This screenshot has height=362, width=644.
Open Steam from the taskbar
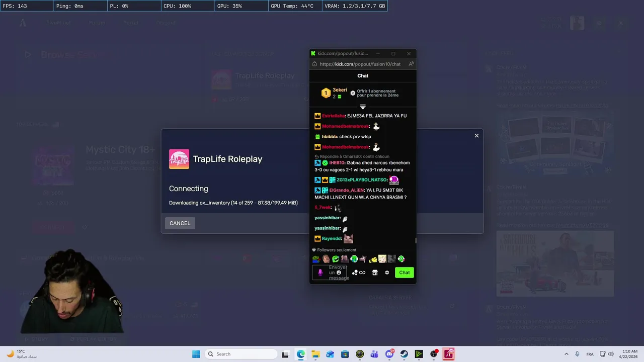[x=404, y=354]
